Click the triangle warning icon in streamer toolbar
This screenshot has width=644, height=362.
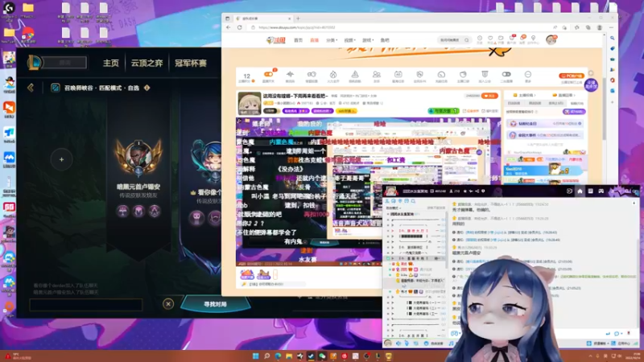tap(355, 74)
